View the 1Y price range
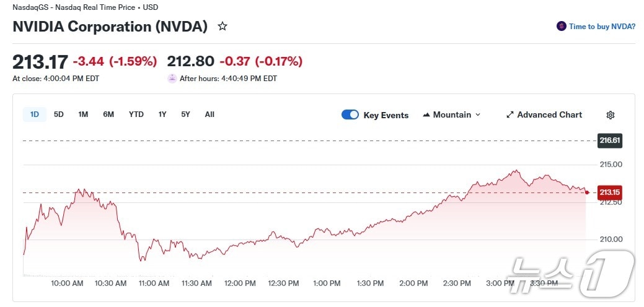Screen dimensions: 644x307 coord(162,115)
